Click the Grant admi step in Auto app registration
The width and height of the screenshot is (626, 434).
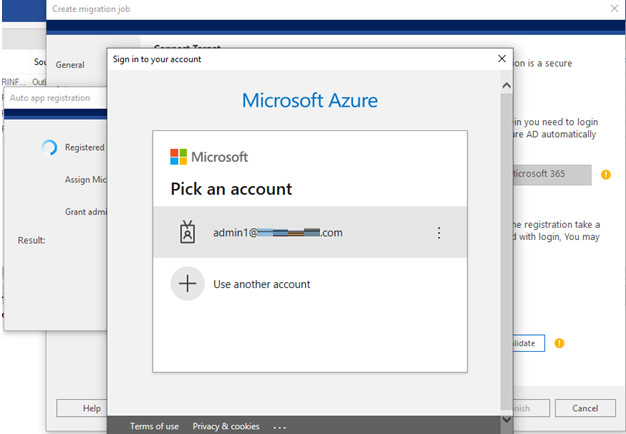click(85, 212)
